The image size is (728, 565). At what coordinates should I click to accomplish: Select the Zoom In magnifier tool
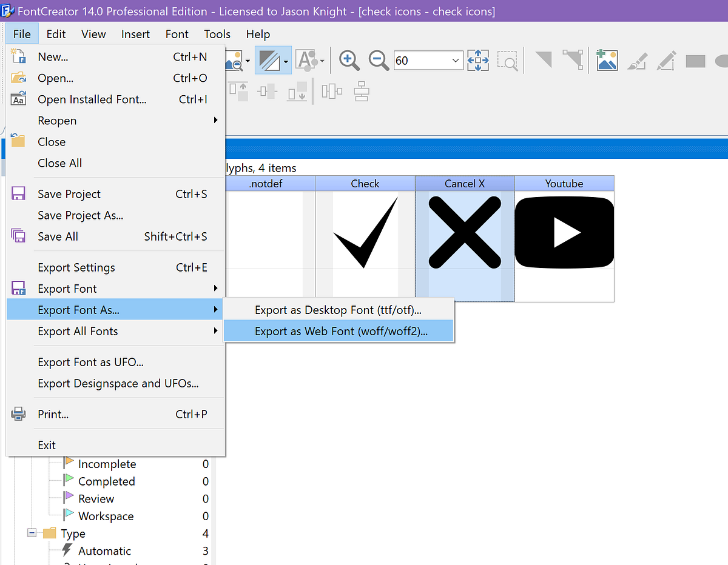(349, 60)
